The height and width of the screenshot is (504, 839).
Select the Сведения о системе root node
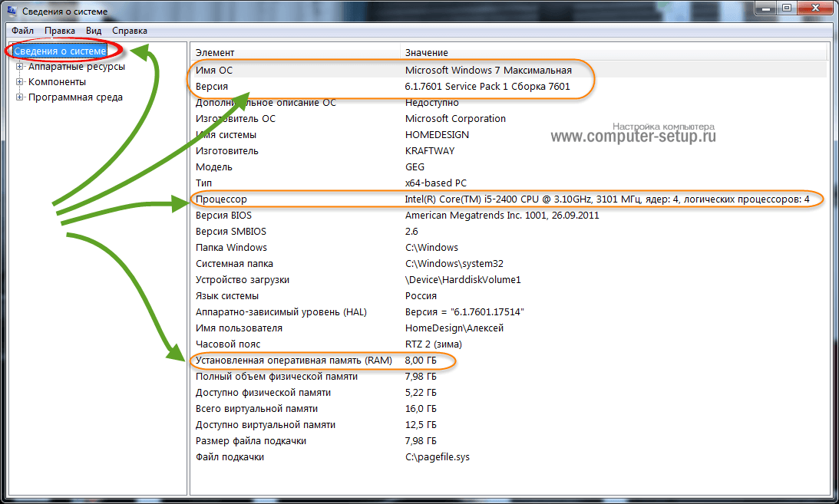60,51
